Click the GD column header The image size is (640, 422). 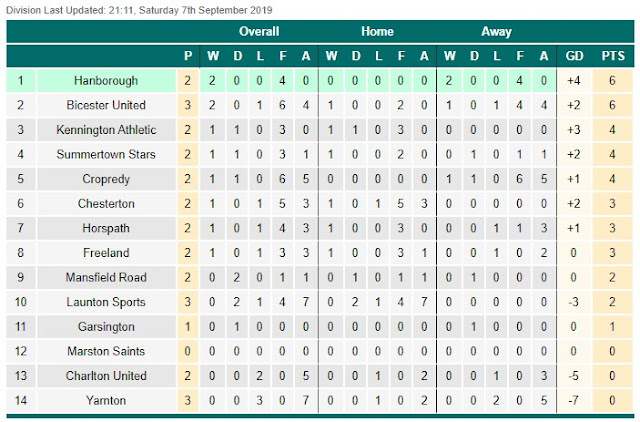point(574,56)
